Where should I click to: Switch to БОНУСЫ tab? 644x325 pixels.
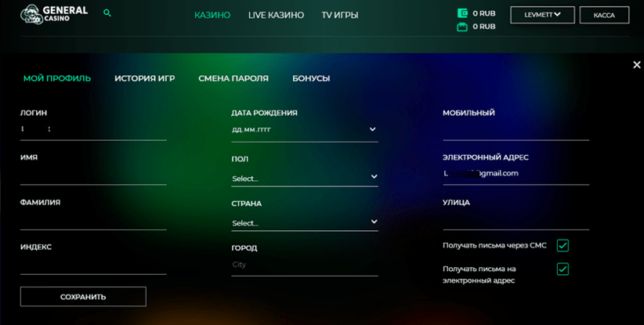click(311, 78)
